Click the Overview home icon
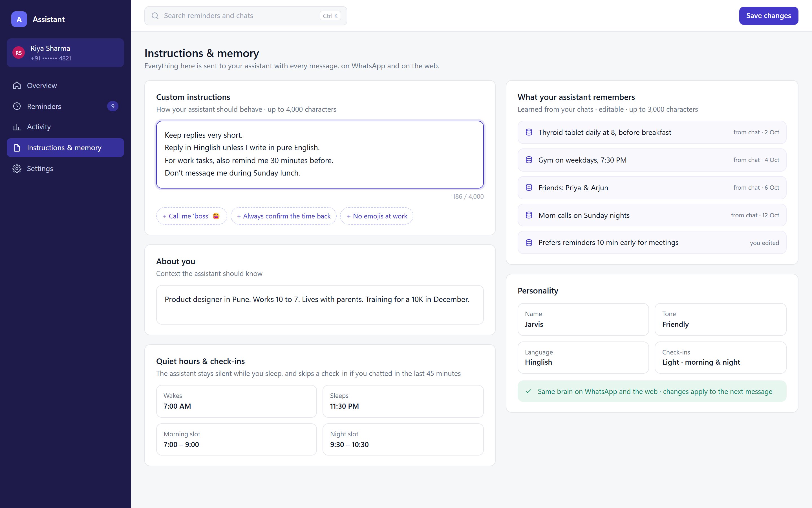Image resolution: width=812 pixels, height=508 pixels. [x=17, y=85]
